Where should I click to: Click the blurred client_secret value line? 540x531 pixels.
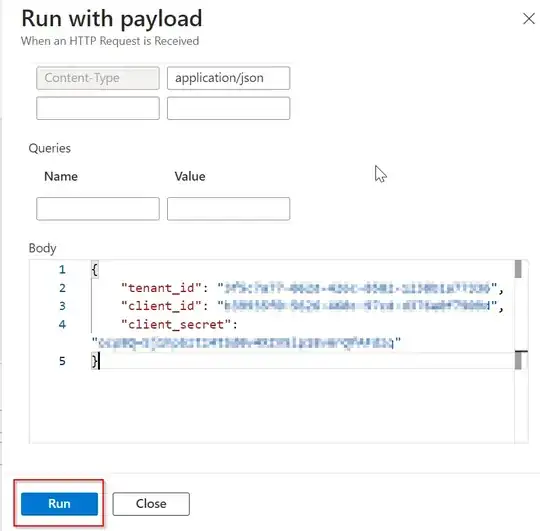[x=246, y=343]
